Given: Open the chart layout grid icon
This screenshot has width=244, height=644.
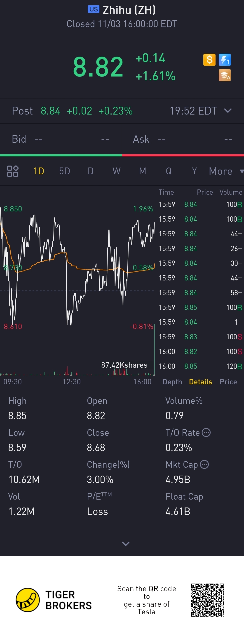Looking at the screenshot, I should (13, 171).
